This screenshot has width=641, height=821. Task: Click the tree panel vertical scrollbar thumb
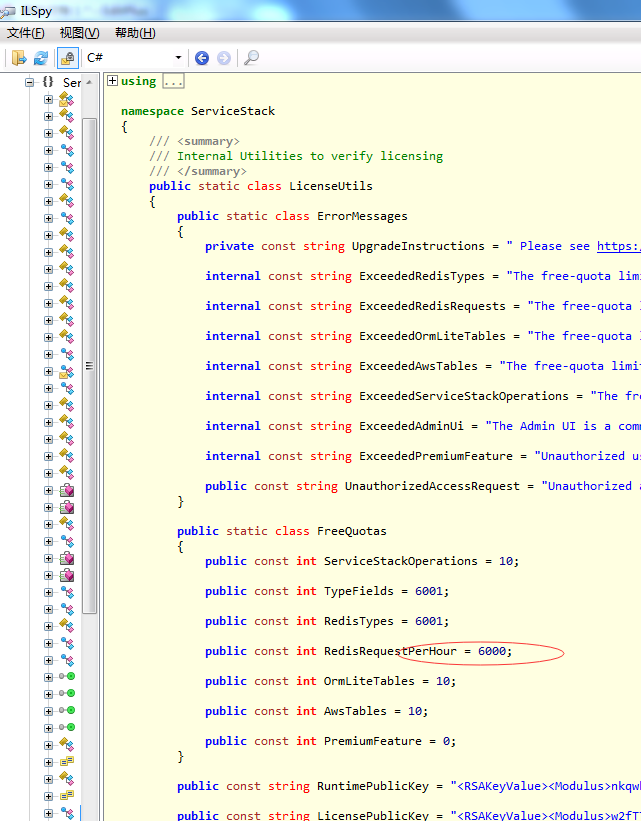(90, 365)
